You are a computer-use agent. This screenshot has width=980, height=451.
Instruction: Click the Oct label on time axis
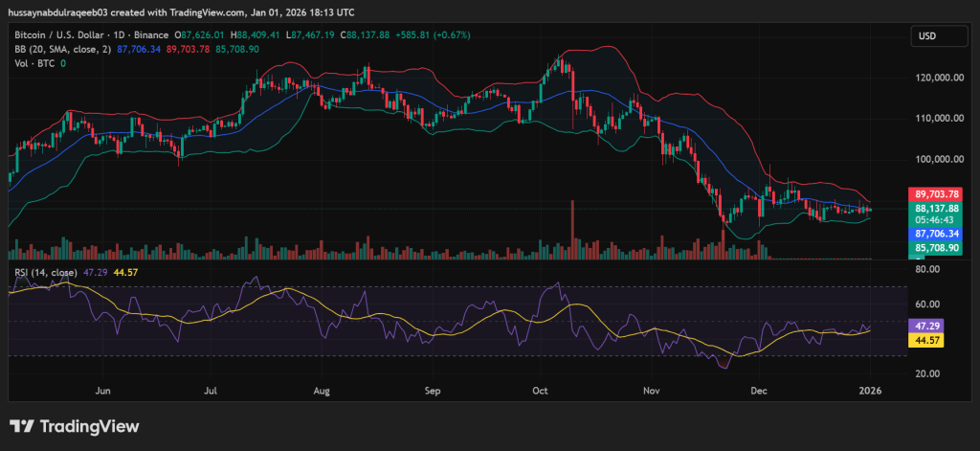click(541, 391)
